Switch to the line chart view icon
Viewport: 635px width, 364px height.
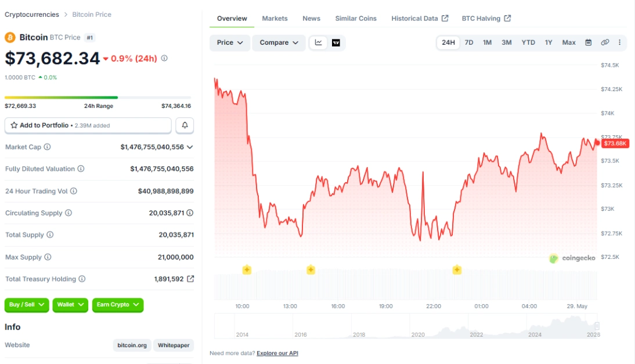(x=318, y=42)
